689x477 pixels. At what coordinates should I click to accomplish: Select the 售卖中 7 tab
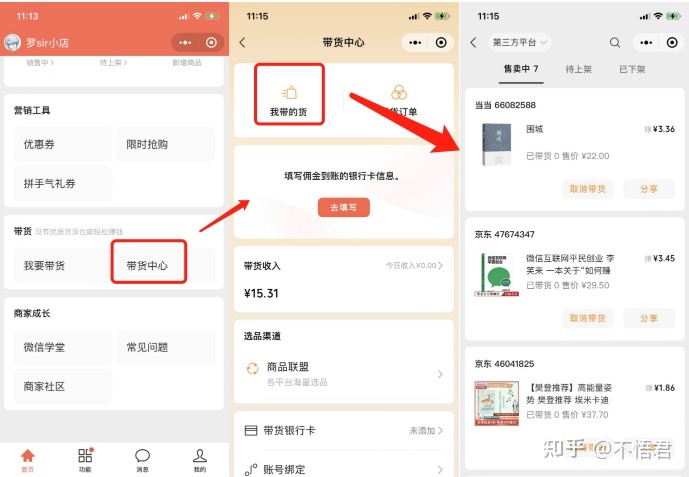pos(521,69)
